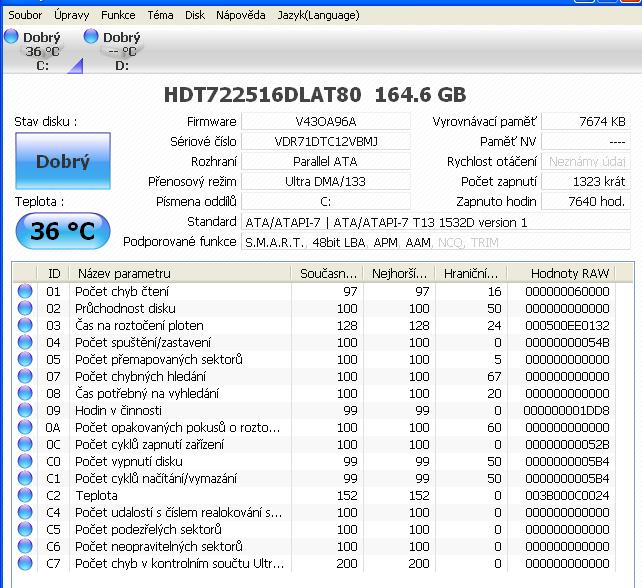This screenshot has height=588, width=642.
Task: Click status orb of row 08
Action: click(25, 393)
